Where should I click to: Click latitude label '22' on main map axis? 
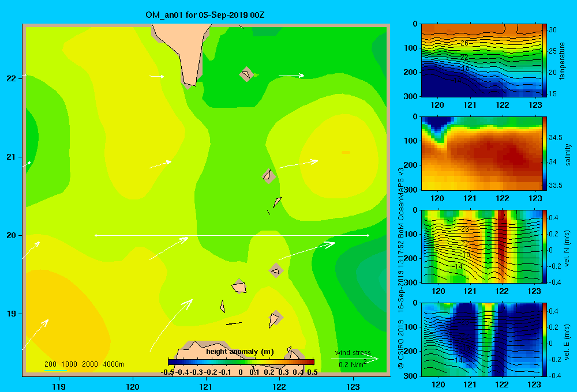11,78
